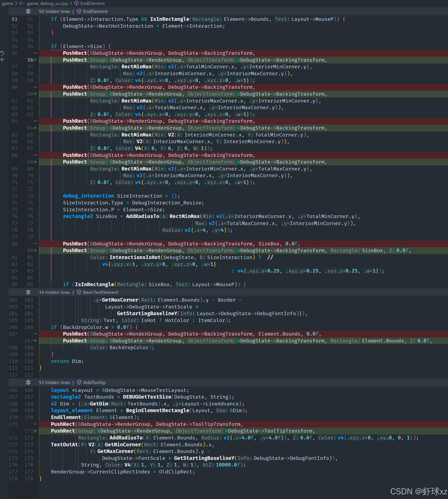Click the unfold icon beside 53 hidden lines
This screenshot has height=499, width=448.
(28, 382)
